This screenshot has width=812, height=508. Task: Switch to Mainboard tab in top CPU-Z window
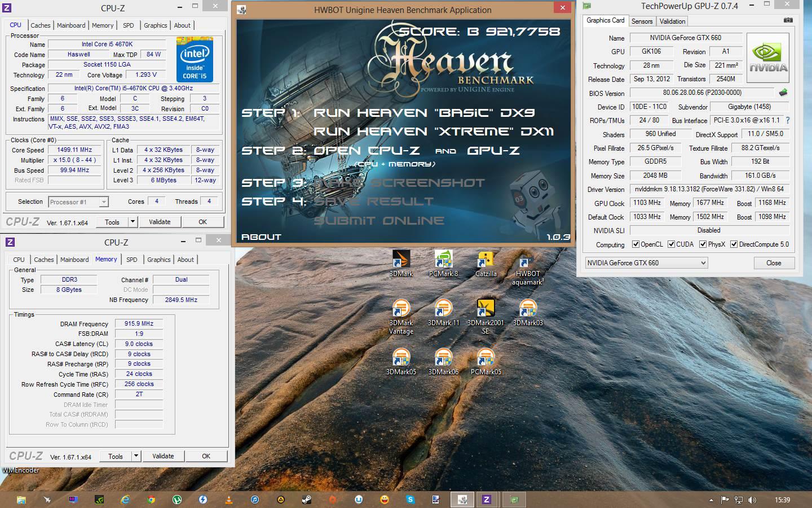71,25
